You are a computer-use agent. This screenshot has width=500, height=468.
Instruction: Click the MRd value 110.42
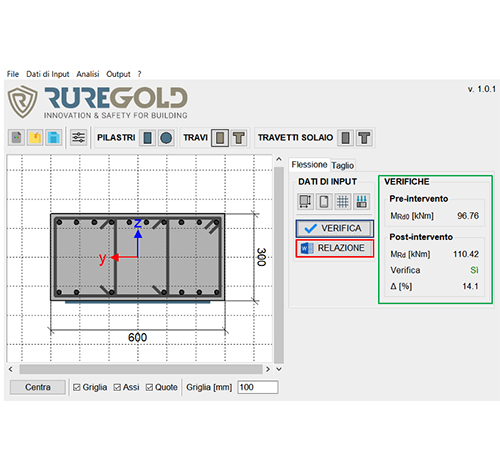tap(466, 254)
